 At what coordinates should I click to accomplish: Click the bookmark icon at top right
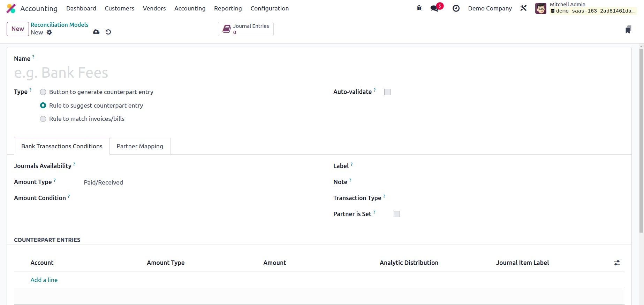click(x=628, y=30)
